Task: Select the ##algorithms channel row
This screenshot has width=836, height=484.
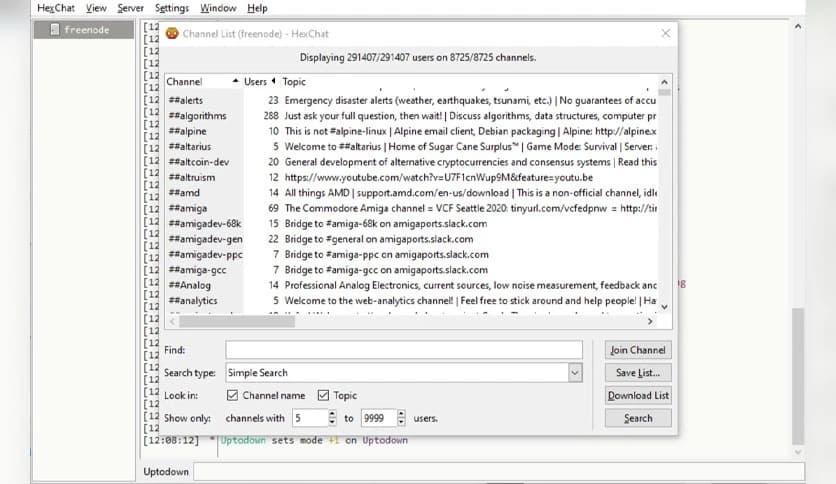Action: tap(412, 116)
